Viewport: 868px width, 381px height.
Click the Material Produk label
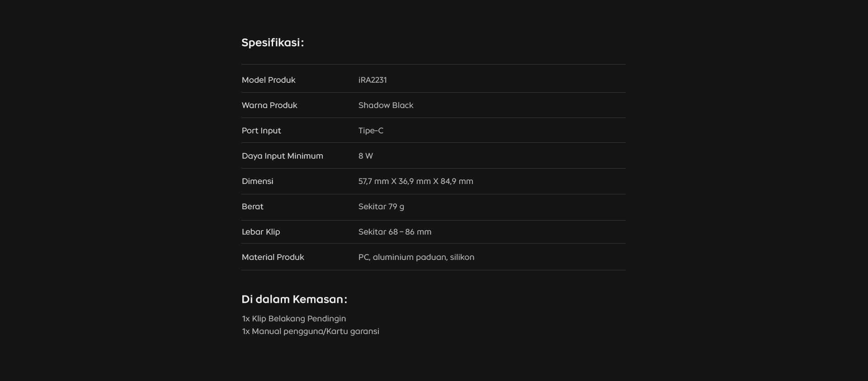pos(273,257)
